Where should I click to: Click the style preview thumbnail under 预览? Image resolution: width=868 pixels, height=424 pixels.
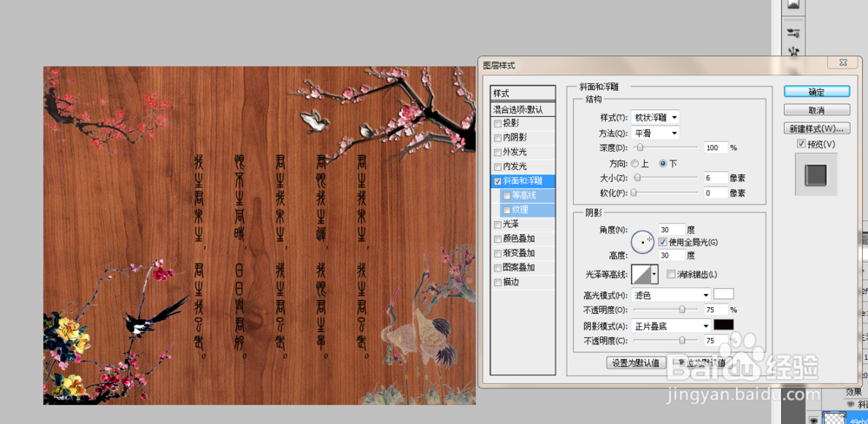[x=817, y=174]
